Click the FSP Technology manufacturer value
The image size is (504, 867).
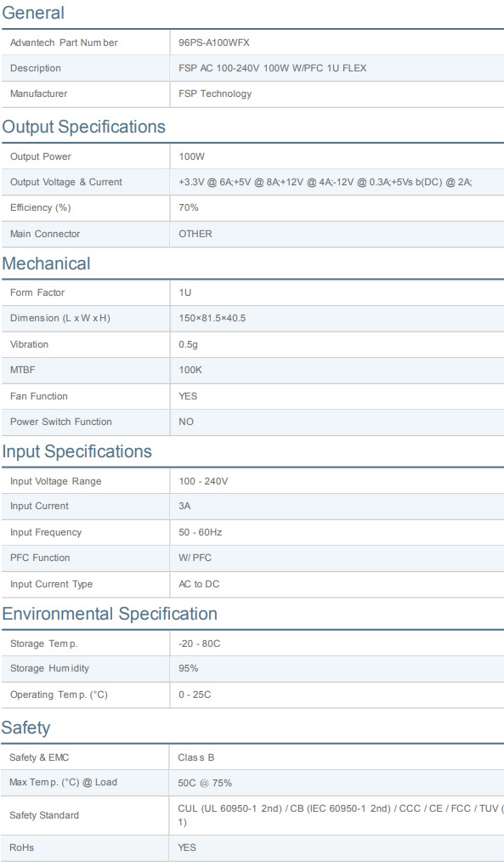[215, 94]
